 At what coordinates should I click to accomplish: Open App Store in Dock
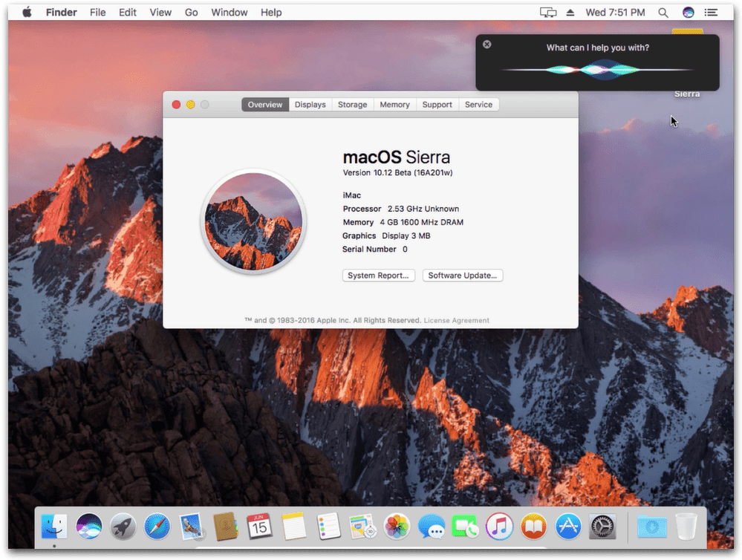[568, 527]
